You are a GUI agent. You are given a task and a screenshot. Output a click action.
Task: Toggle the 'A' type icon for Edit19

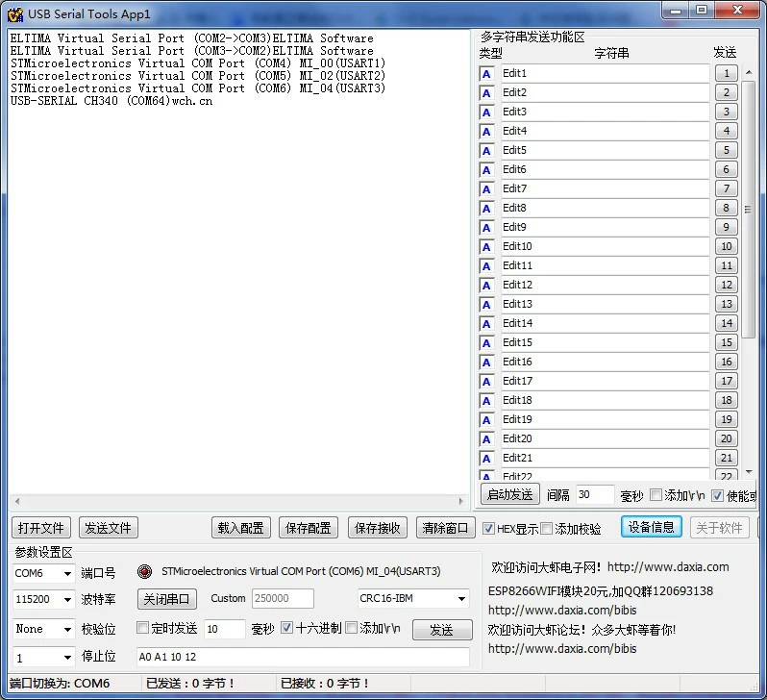click(x=486, y=420)
